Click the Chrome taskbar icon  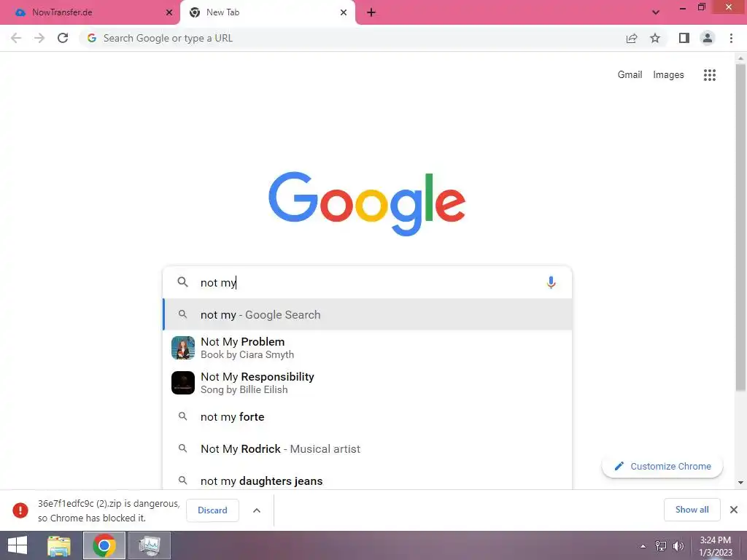[104, 545]
